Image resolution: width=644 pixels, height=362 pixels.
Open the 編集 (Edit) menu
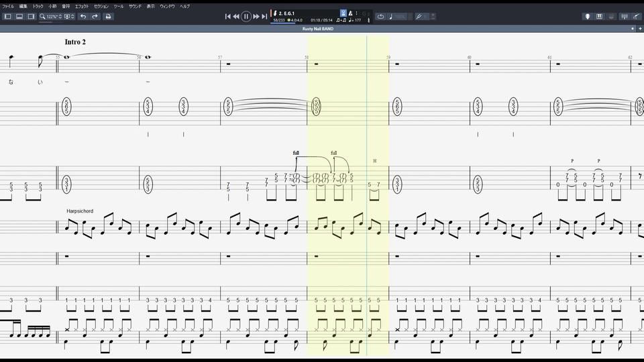point(23,6)
